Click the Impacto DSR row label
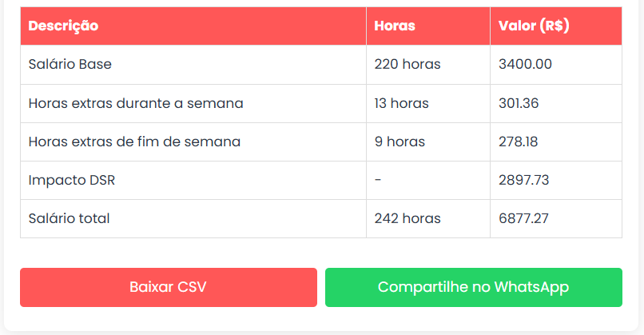The image size is (644, 335). pyautogui.click(x=72, y=180)
